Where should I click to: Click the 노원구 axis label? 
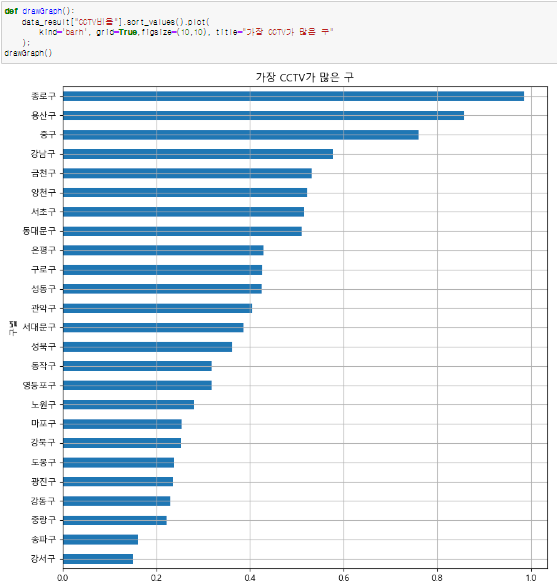(x=43, y=405)
